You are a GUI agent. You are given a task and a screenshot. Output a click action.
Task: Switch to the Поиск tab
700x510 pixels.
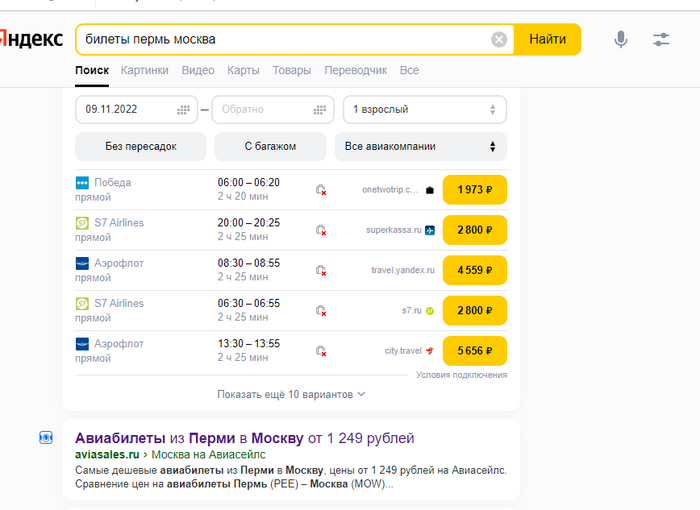click(x=92, y=71)
